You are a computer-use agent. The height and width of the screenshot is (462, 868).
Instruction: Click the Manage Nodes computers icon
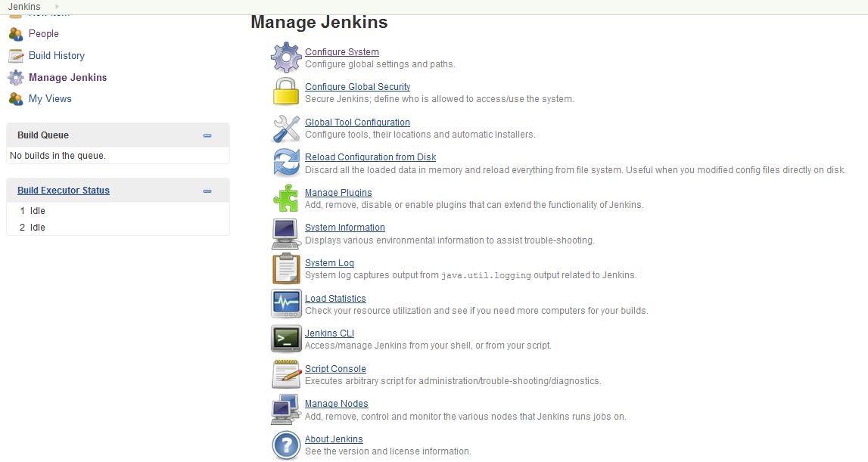click(x=285, y=409)
